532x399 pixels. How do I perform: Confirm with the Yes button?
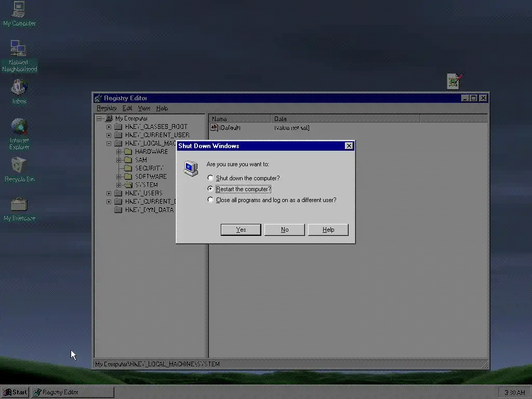pyautogui.click(x=241, y=230)
